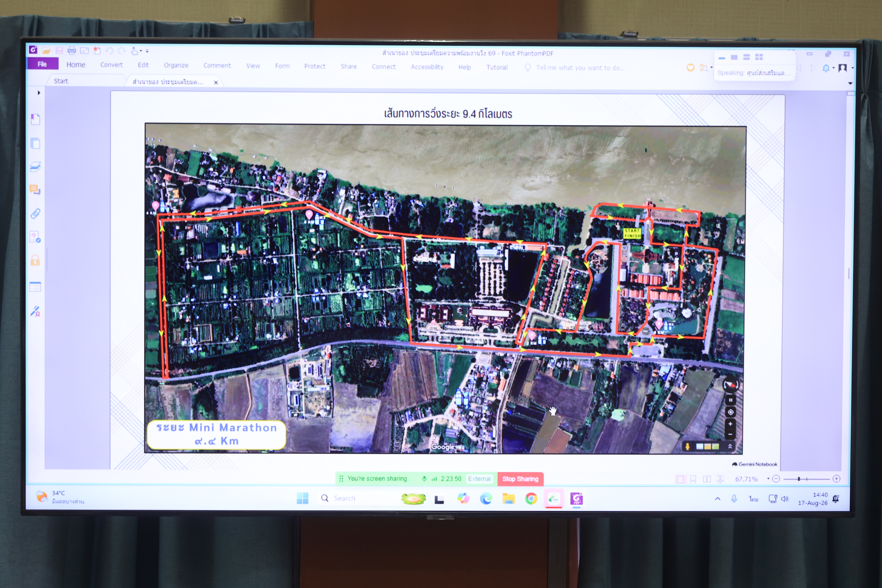Click the Create new PDF icon
882x588 pixels.
[x=97, y=51]
